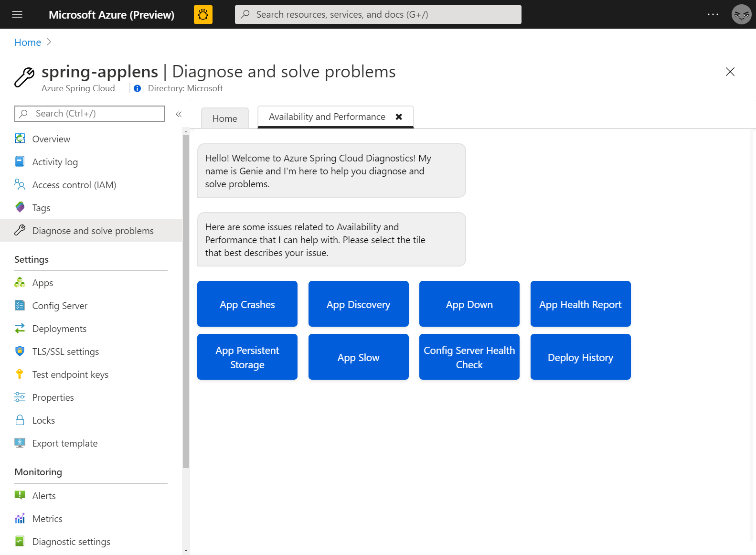The width and height of the screenshot is (756, 555).
Task: Switch to the Home tab
Action: (x=225, y=118)
